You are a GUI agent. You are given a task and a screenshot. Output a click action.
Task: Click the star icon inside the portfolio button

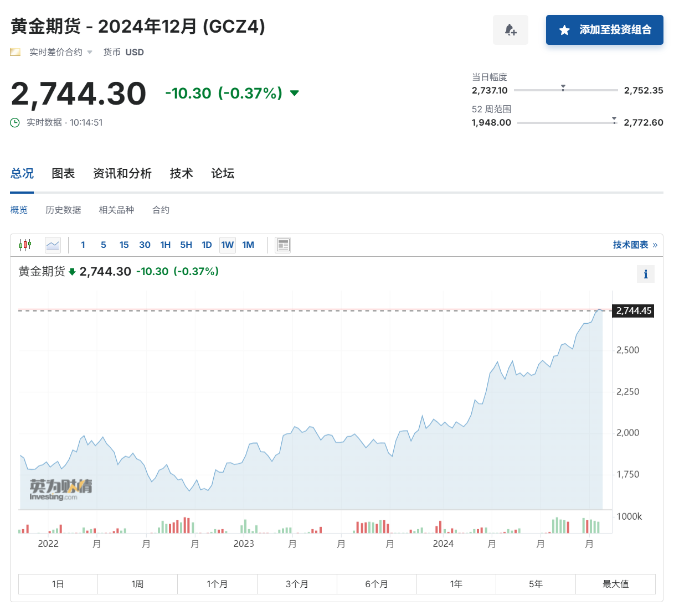point(564,30)
